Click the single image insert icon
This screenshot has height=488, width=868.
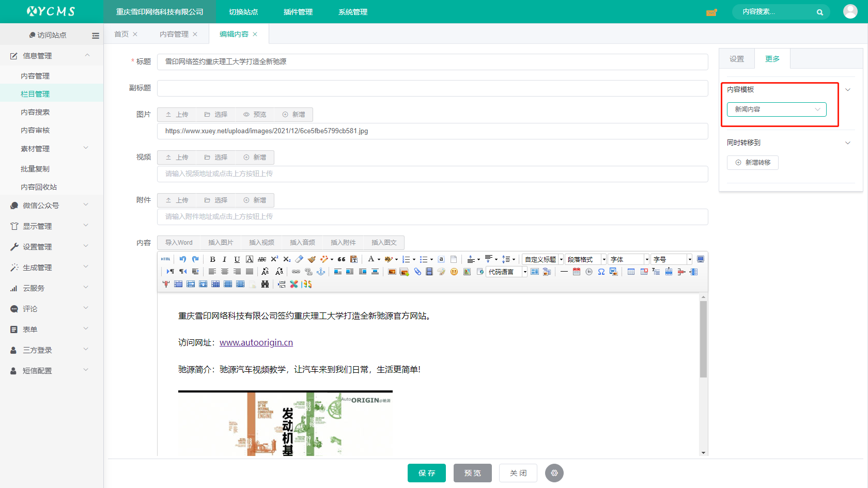(392, 272)
